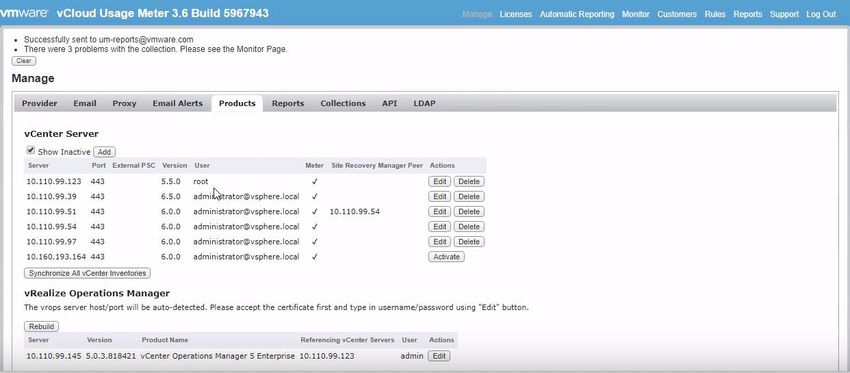Click Site Recovery Manager Peer value 10.110.99.54

coord(355,211)
